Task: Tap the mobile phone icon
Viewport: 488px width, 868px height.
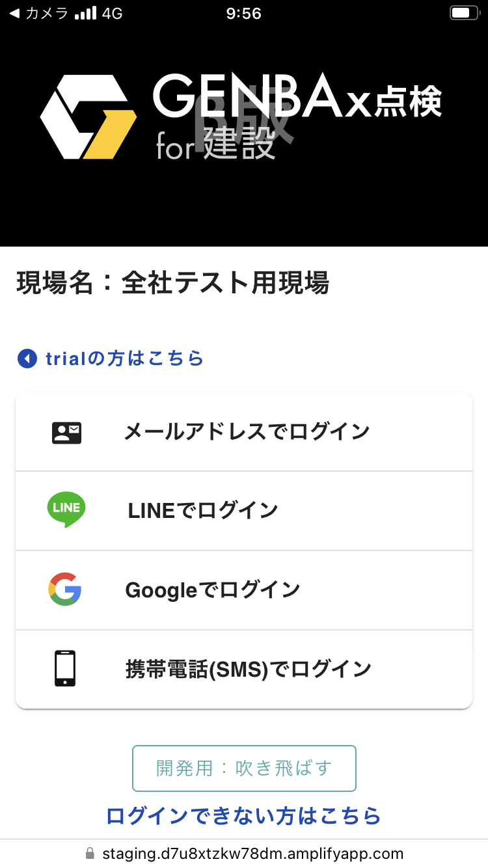Action: click(x=65, y=668)
